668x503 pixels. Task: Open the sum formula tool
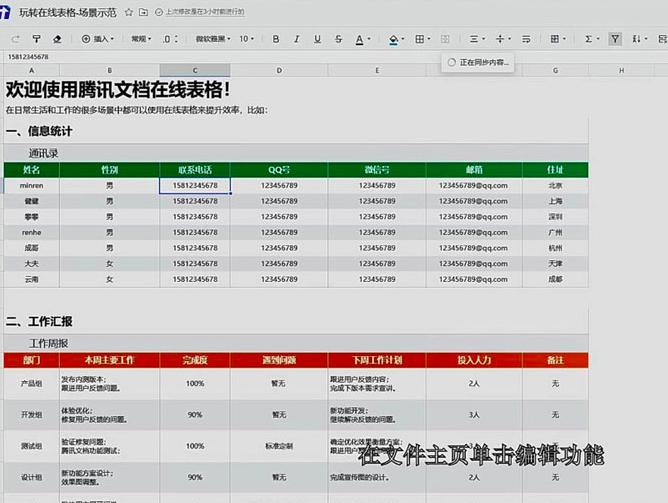(x=588, y=39)
